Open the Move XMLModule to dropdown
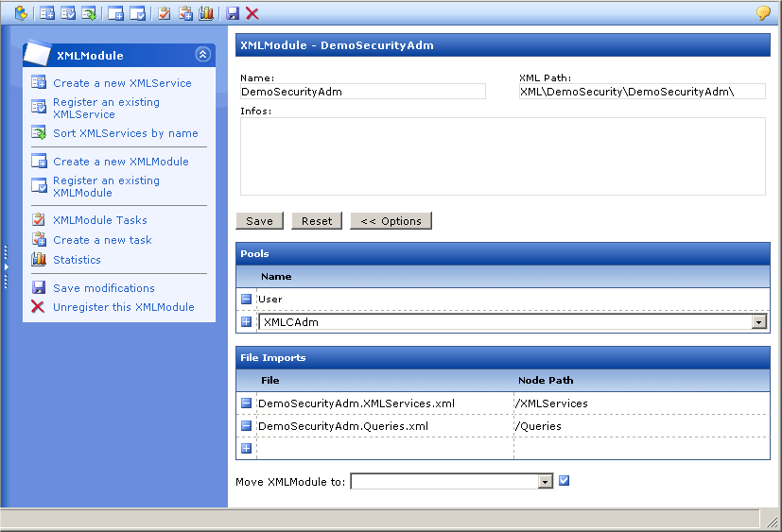The width and height of the screenshot is (782, 532). (545, 482)
